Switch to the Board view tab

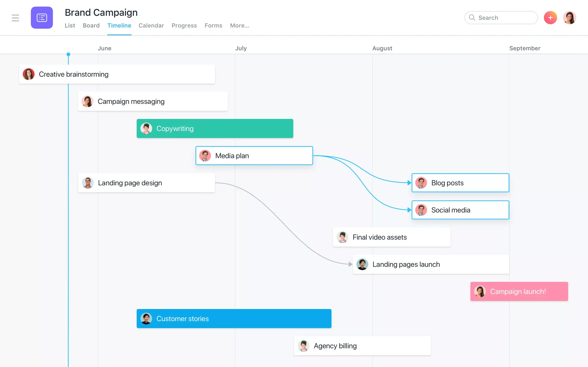point(91,25)
